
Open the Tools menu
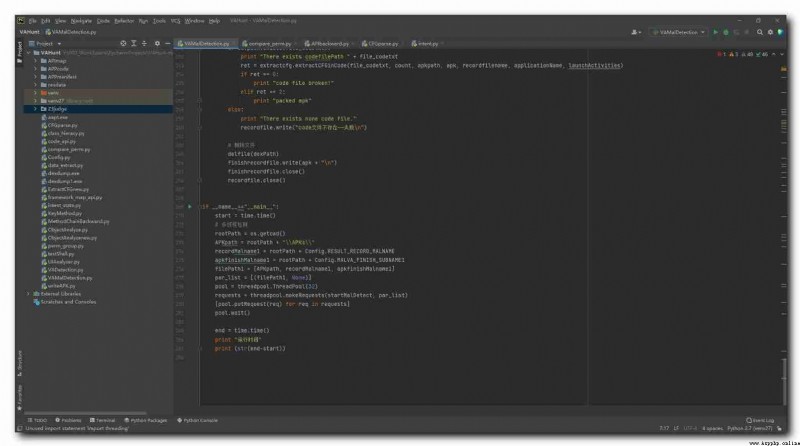pyautogui.click(x=159, y=21)
